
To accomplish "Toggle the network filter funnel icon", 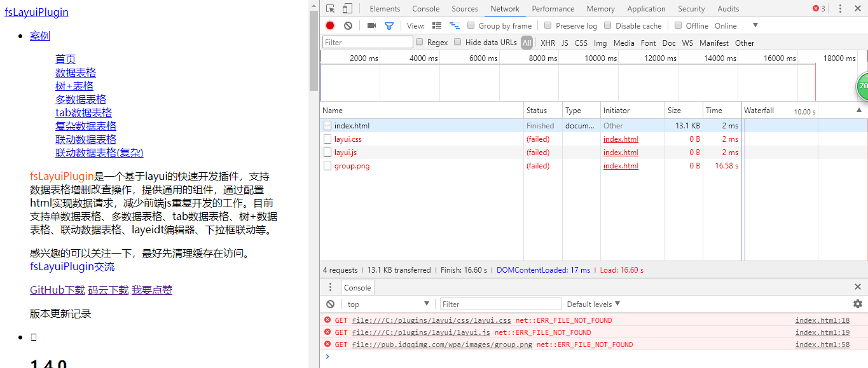I will point(389,26).
